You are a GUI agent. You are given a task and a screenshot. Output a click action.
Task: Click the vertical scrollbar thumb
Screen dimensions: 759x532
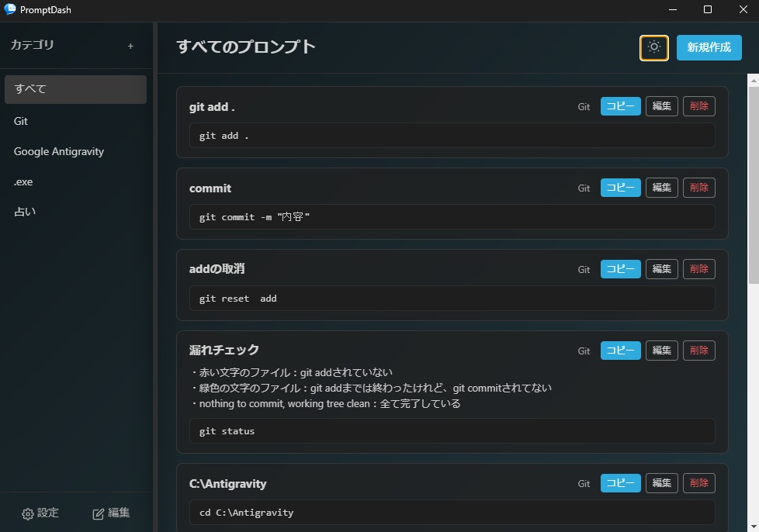click(x=754, y=185)
